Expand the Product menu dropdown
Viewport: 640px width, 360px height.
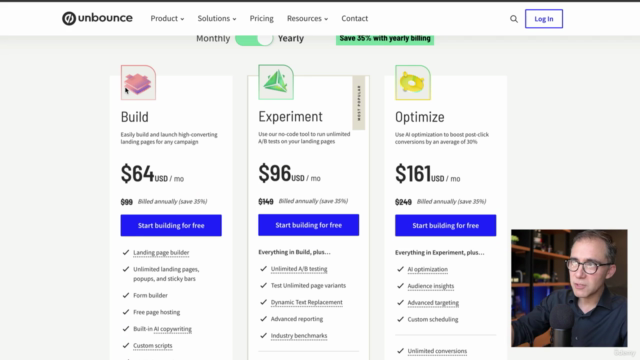point(167,18)
